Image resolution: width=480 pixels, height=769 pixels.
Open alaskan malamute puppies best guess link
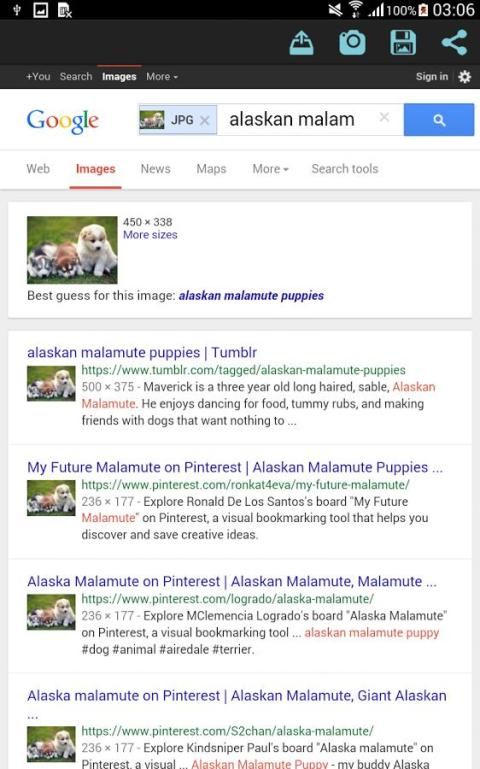[x=251, y=296]
